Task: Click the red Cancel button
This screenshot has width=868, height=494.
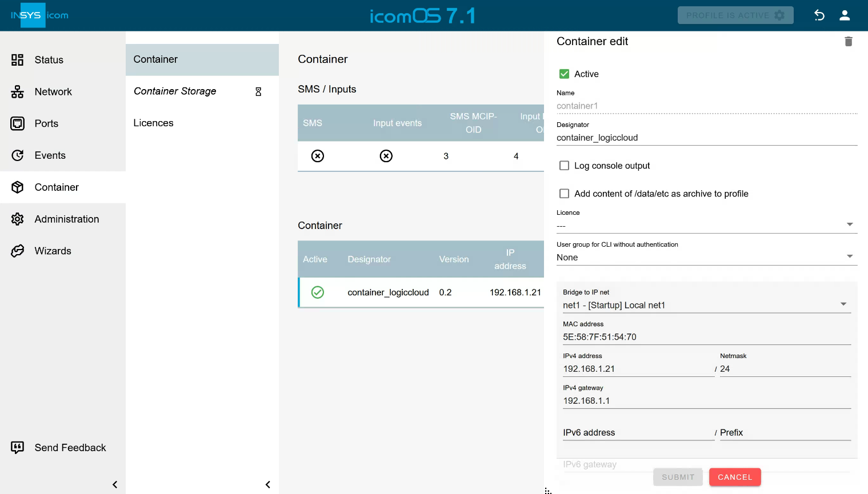Action: [734, 477]
